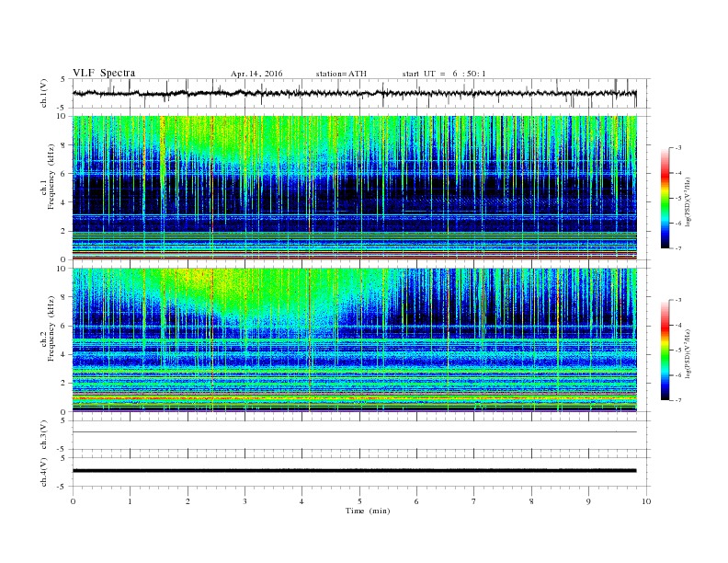
Task: Click the "6" kHz tick on ch.2 frequency axis
Action: [64, 326]
